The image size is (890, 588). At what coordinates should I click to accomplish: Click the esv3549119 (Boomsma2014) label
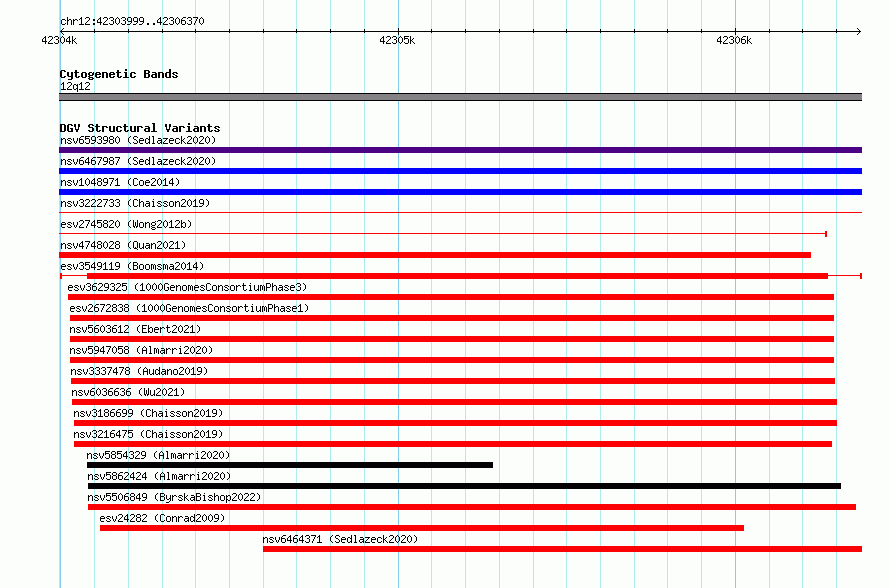[x=132, y=266]
